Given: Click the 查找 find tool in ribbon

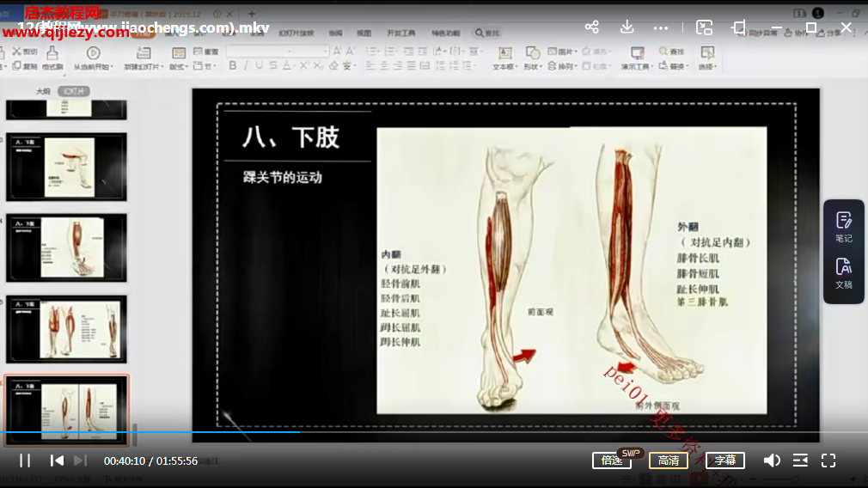Looking at the screenshot, I should pyautogui.click(x=672, y=52).
